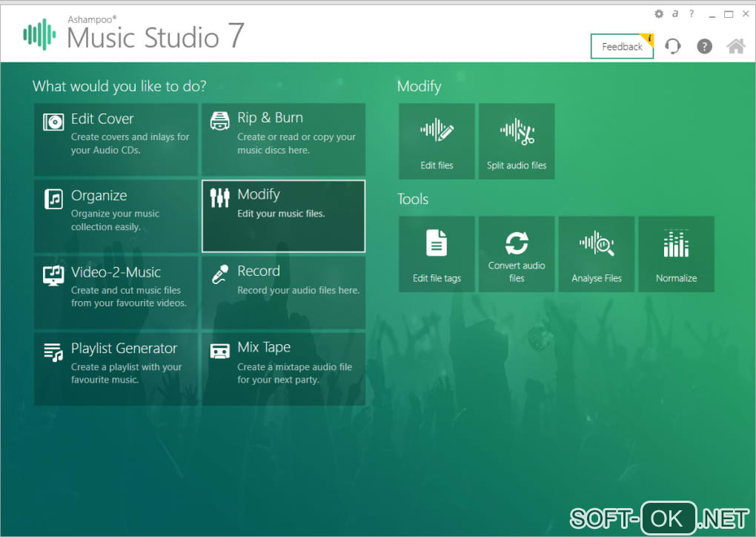Click the 'Music Studio 7' title text

point(156,36)
